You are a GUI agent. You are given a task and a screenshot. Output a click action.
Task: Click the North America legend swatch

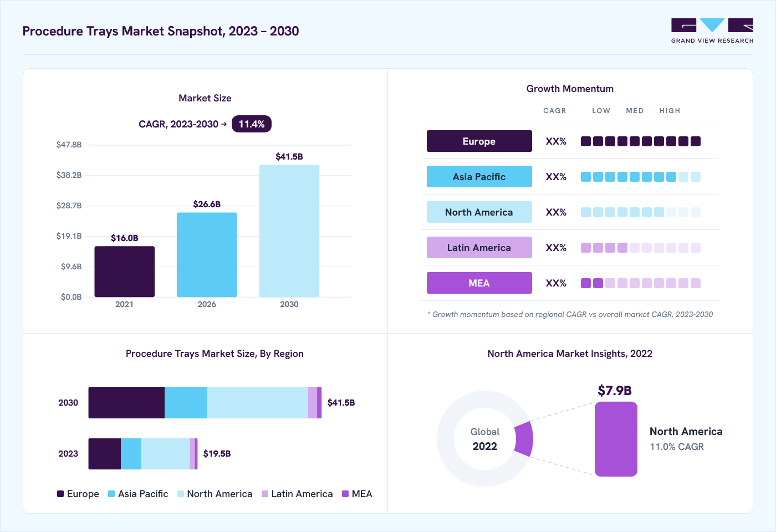click(181, 494)
